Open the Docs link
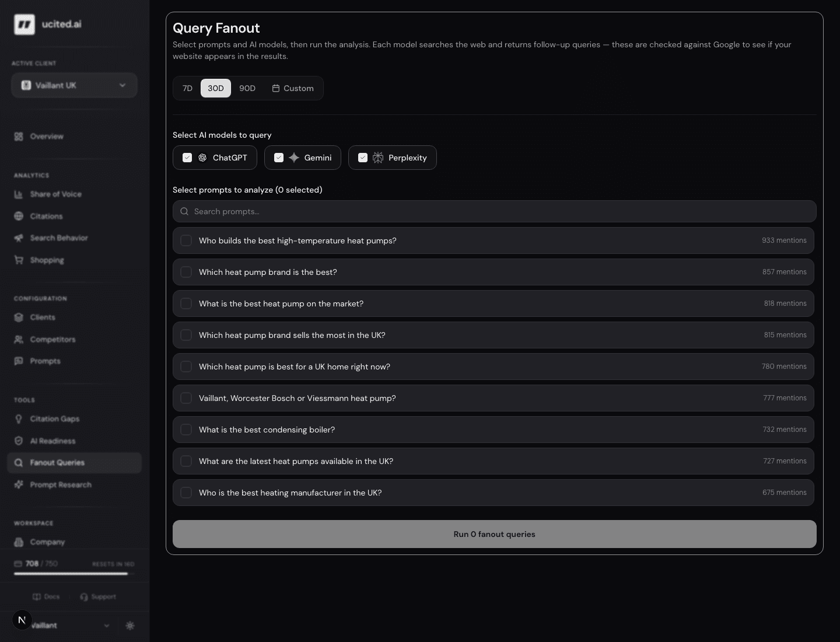Viewport: 840px width, 642px height. 46,596
